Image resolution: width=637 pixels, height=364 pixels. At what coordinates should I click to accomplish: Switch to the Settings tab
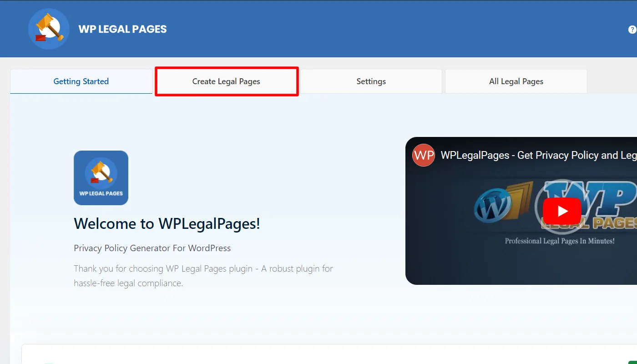371,81
